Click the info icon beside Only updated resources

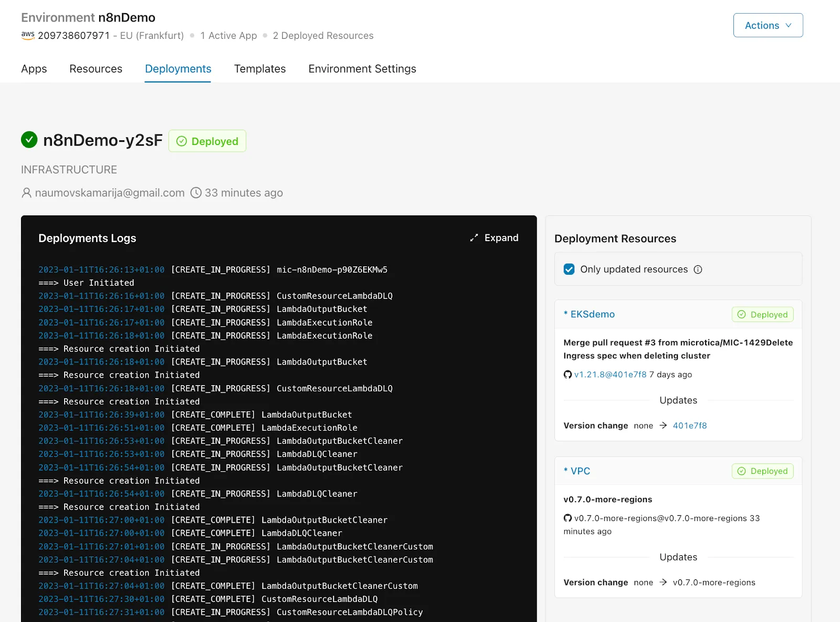[698, 269]
